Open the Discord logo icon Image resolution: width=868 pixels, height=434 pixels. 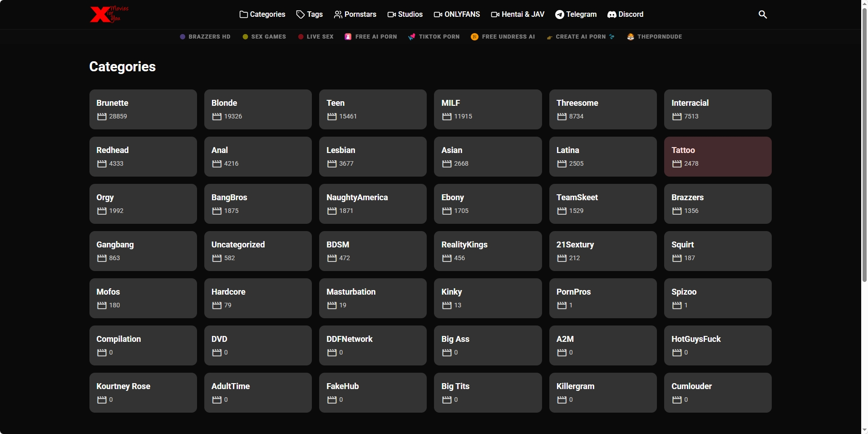pyautogui.click(x=612, y=15)
